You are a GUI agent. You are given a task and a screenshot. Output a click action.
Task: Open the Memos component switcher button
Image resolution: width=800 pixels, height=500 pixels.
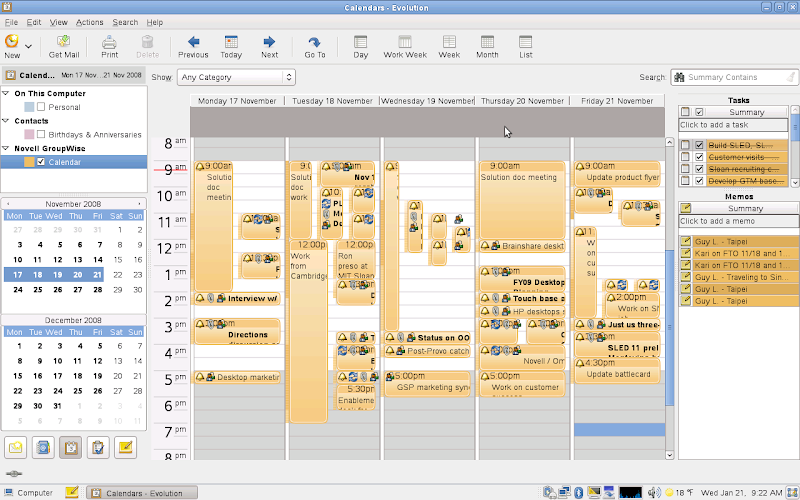pos(126,447)
